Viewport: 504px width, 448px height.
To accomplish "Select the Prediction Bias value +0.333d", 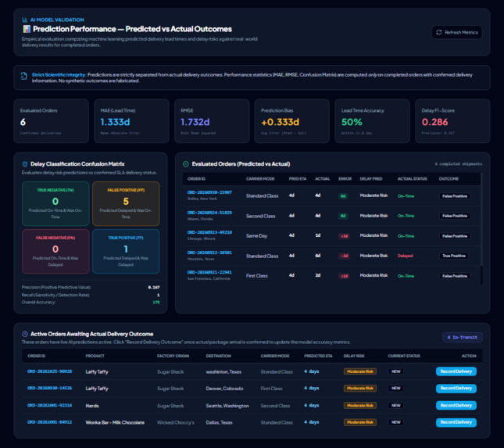I will [x=280, y=122].
